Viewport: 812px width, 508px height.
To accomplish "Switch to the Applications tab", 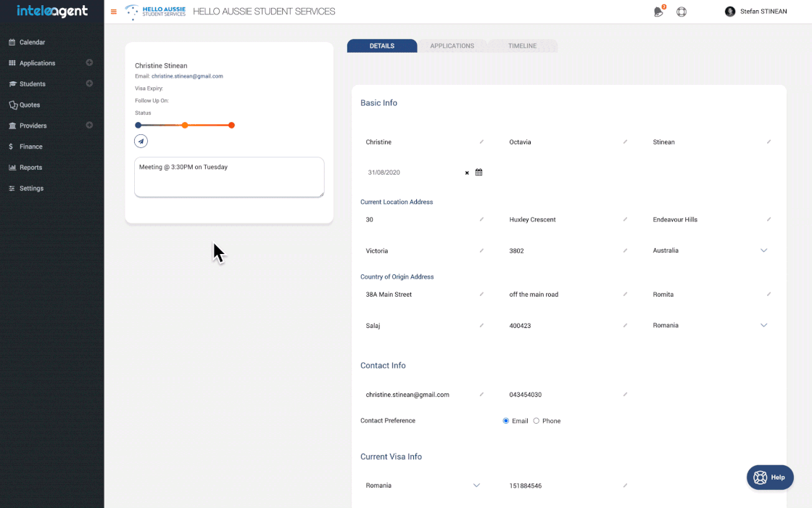I will pos(452,46).
